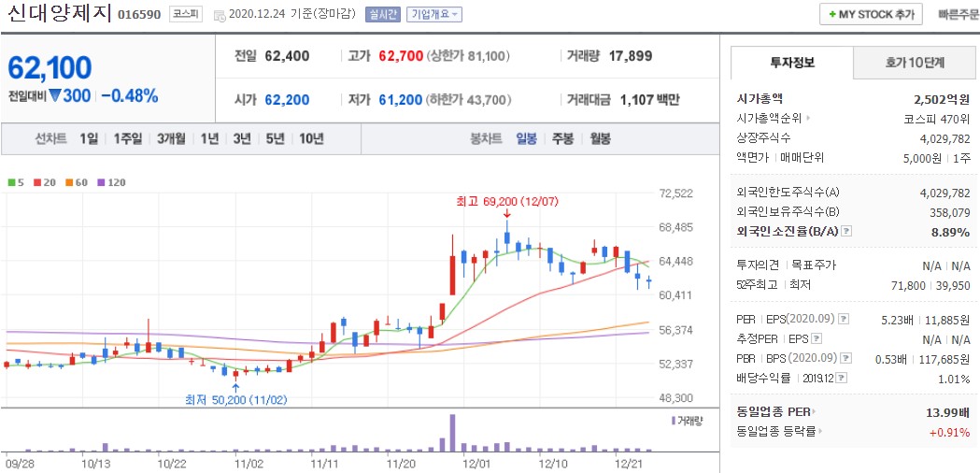Select the 1일 line chart period
980x473 pixels.
[x=89, y=139]
